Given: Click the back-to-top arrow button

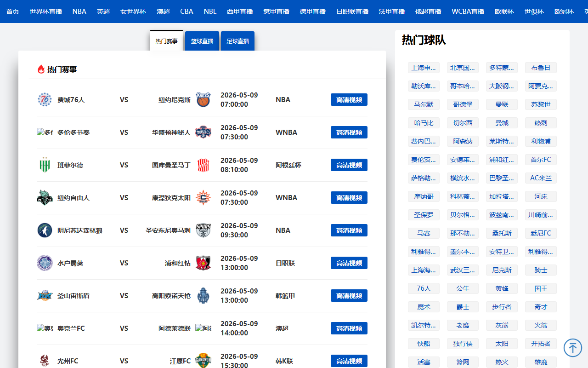Looking at the screenshot, I should click(573, 347).
